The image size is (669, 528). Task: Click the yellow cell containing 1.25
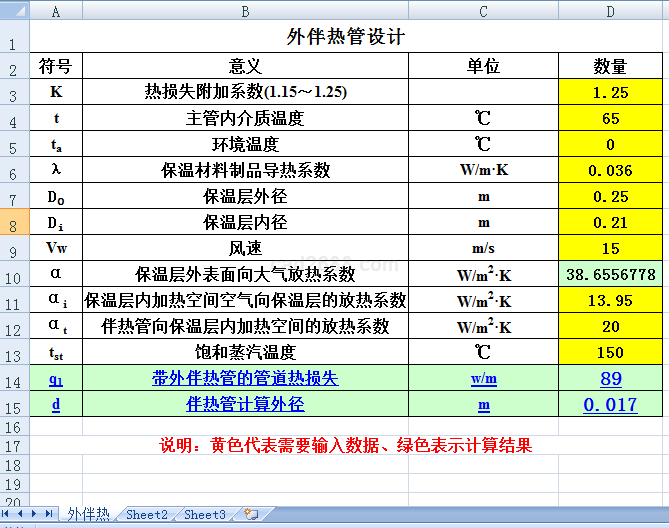pos(610,93)
